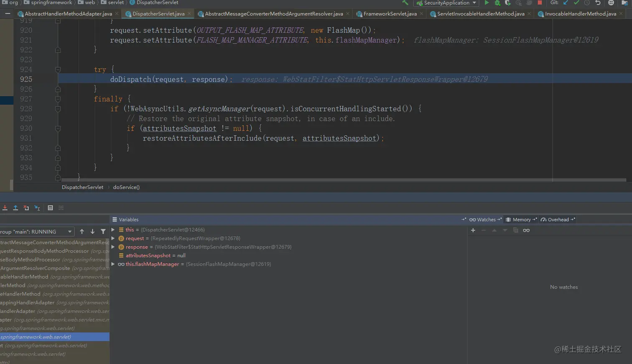Toggle code folding at line 930 if block

58,129
